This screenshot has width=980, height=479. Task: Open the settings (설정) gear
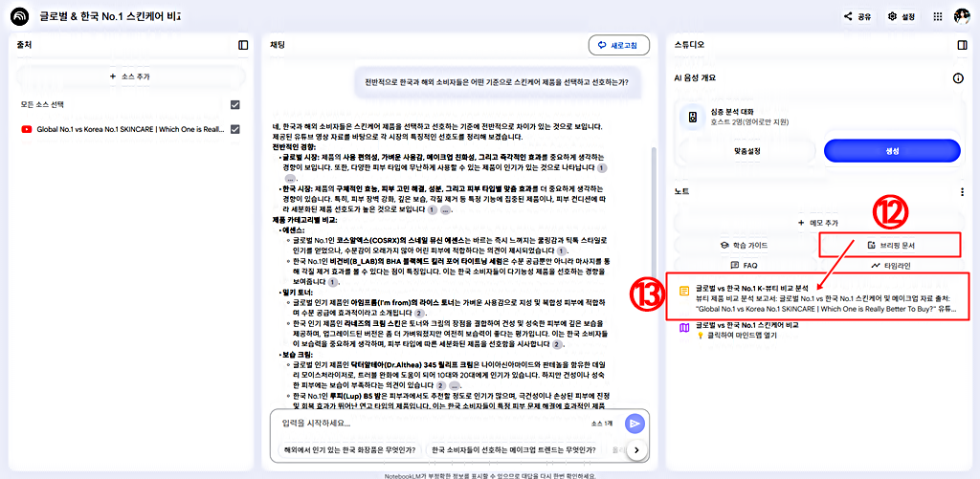point(902,17)
